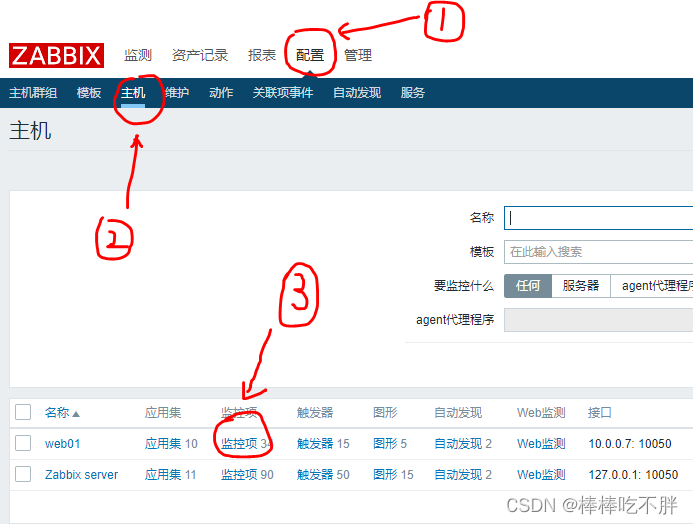Open Zabbix server 触发器 link
The width and height of the screenshot is (693, 524).
pyautogui.click(x=315, y=475)
